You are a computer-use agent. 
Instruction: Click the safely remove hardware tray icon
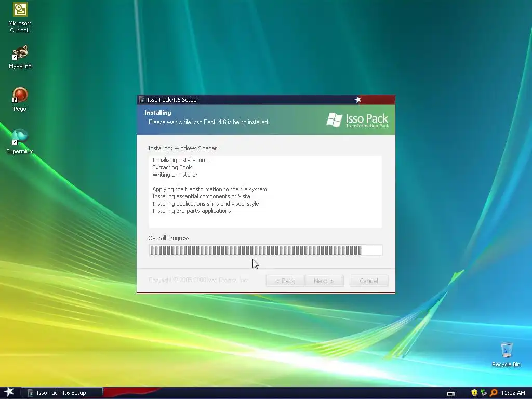tap(484, 393)
